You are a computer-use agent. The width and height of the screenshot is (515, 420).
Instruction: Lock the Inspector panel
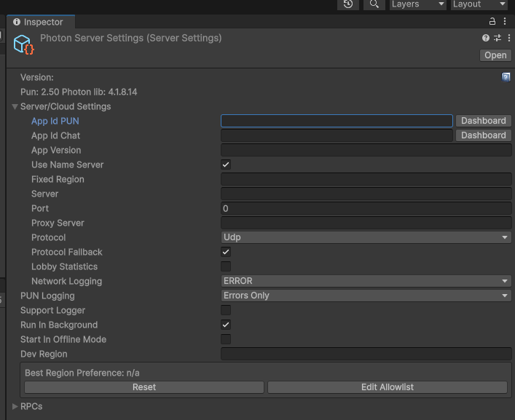coord(492,22)
